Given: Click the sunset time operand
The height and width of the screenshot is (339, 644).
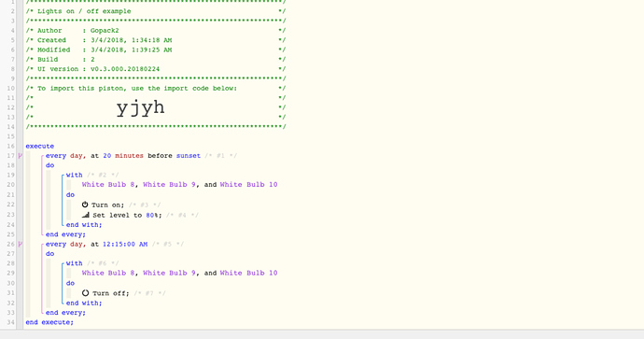Looking at the screenshot, I should [x=189, y=156].
